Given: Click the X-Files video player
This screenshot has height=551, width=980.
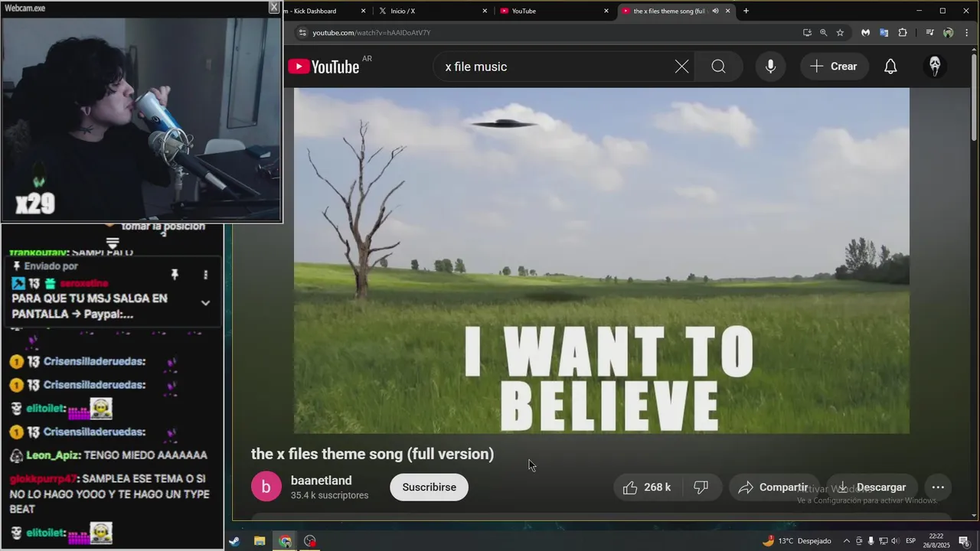Looking at the screenshot, I should pyautogui.click(x=602, y=260).
